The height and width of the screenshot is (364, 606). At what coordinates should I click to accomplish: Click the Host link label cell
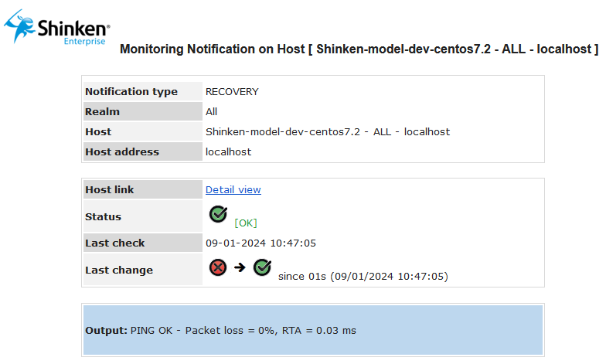click(110, 189)
